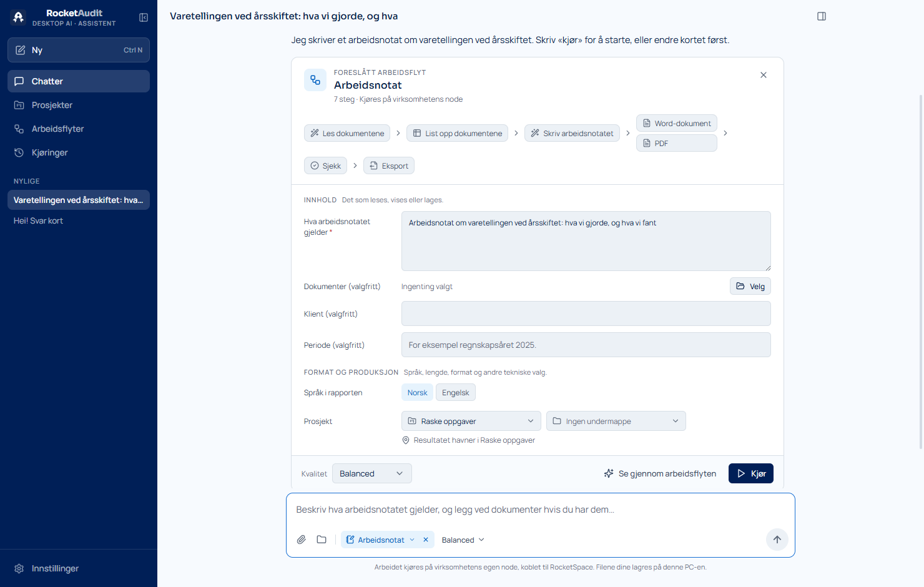Run the workflow with Kjør button
924x587 pixels.
click(x=751, y=473)
